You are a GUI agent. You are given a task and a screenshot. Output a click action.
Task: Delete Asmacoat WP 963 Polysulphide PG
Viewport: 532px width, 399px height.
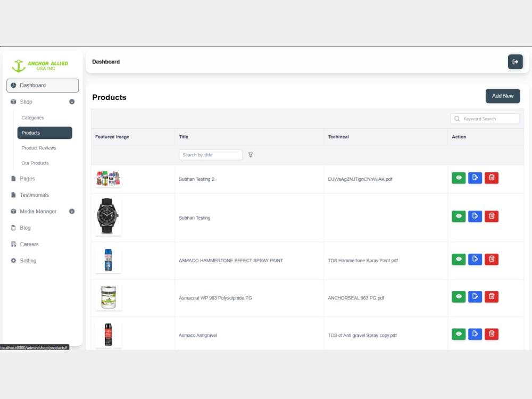tap(491, 296)
